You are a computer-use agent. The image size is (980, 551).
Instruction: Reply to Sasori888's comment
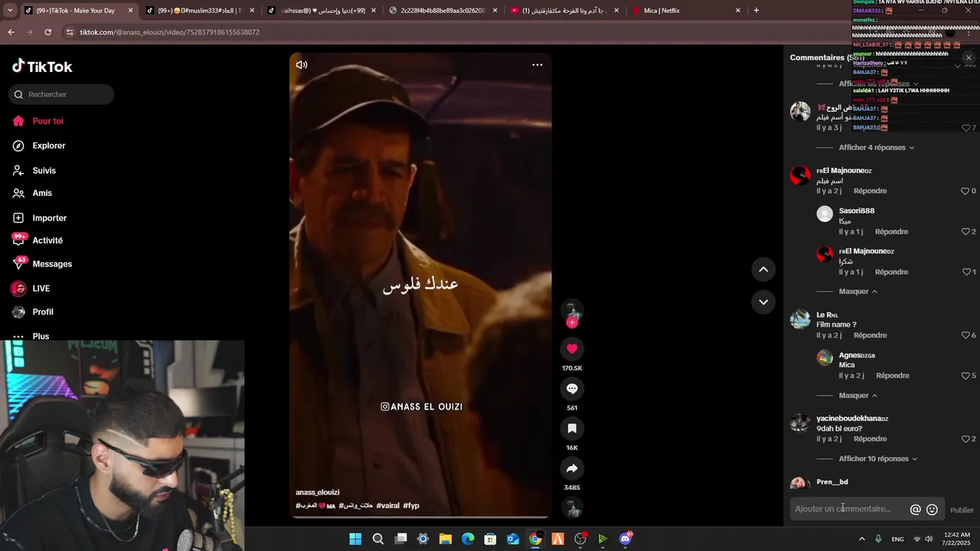pyautogui.click(x=891, y=232)
